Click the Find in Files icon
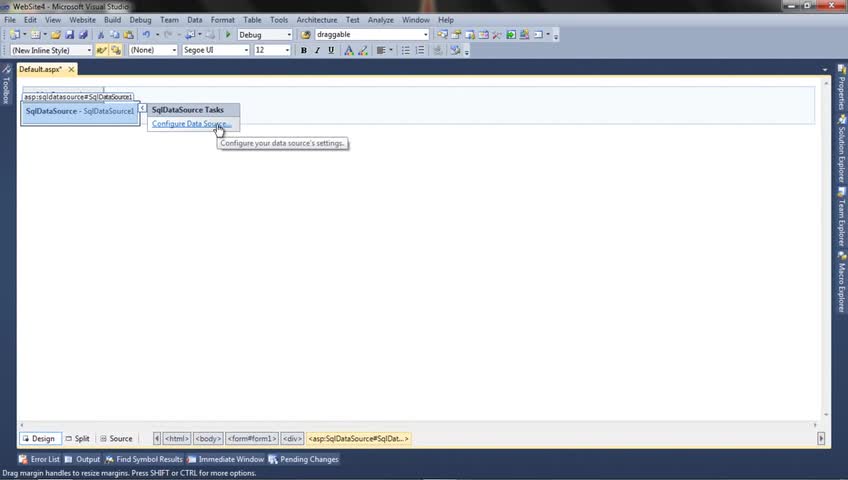The height and width of the screenshot is (480, 848). [306, 35]
